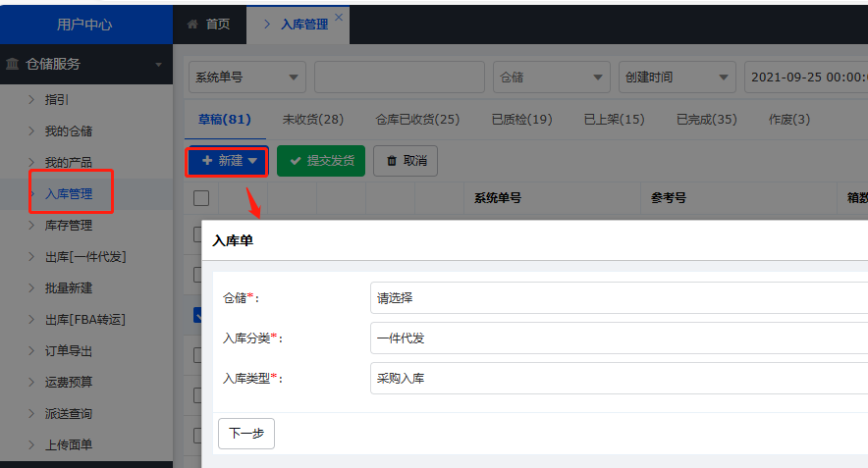Image resolution: width=868 pixels, height=468 pixels.
Task: Open the 创建时间 filter dropdown
Action: 677,77
